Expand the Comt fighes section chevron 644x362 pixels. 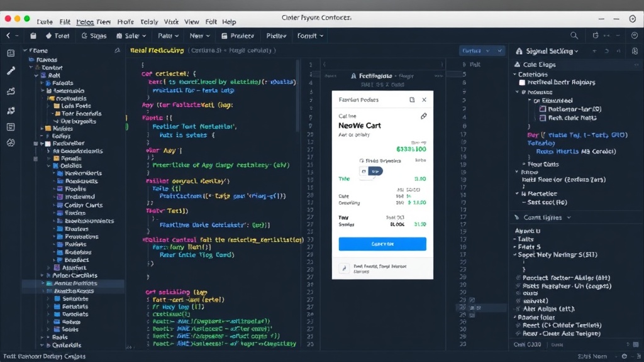(x=569, y=217)
